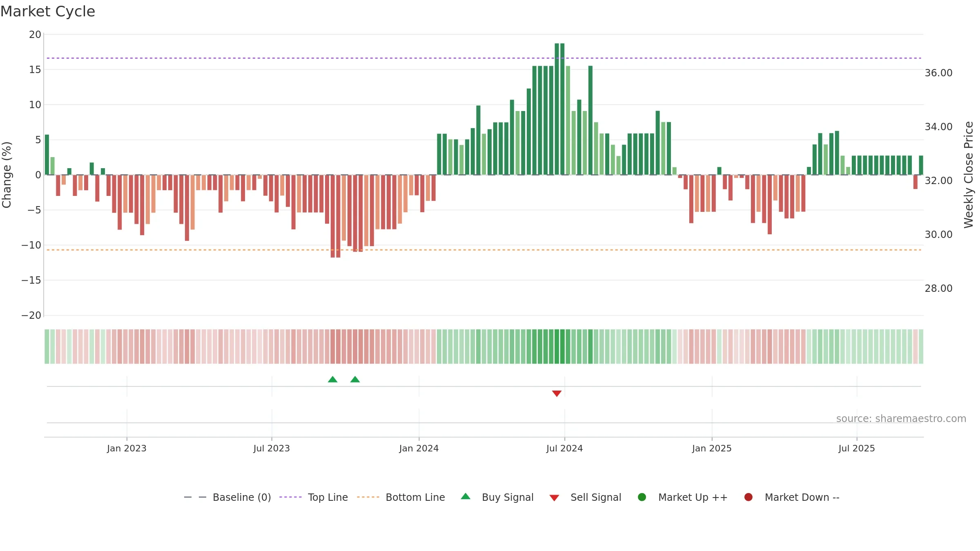Screen dimensions: 980x551
Task: Click the red Market Down legend dot
Action: [748, 497]
